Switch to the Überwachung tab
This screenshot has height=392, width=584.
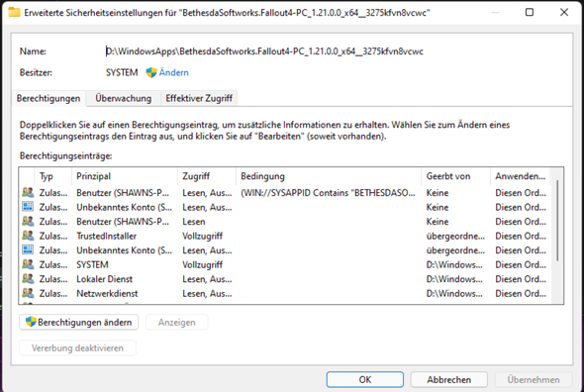(x=124, y=98)
